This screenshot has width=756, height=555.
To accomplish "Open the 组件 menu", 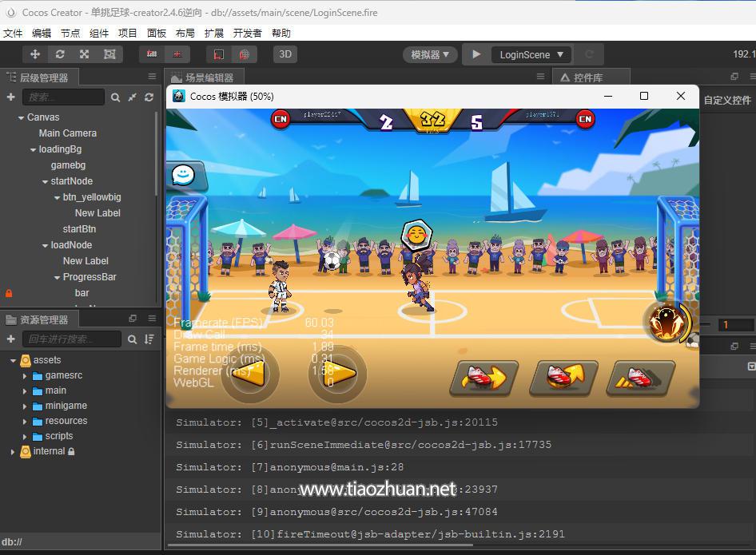I will point(99,33).
